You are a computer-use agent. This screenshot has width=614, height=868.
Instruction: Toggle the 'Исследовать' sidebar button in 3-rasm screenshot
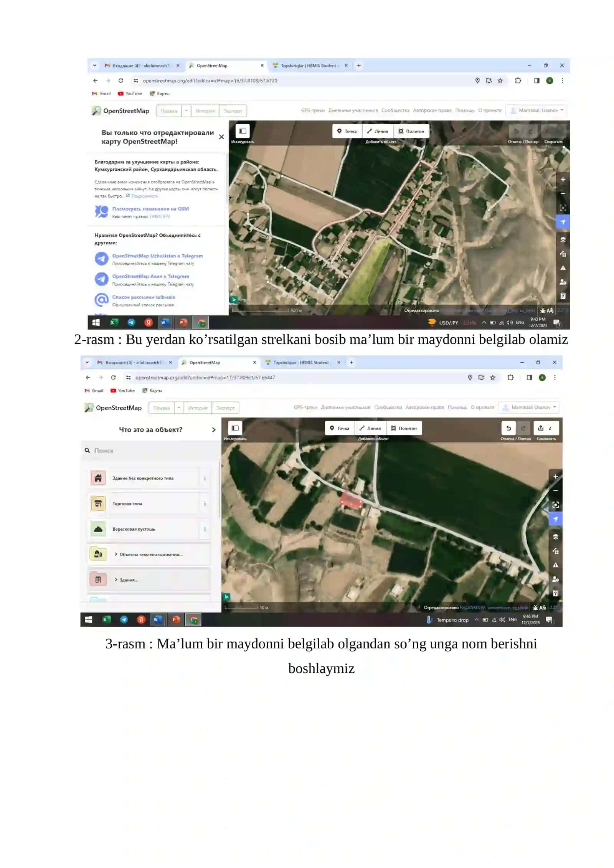(x=235, y=428)
